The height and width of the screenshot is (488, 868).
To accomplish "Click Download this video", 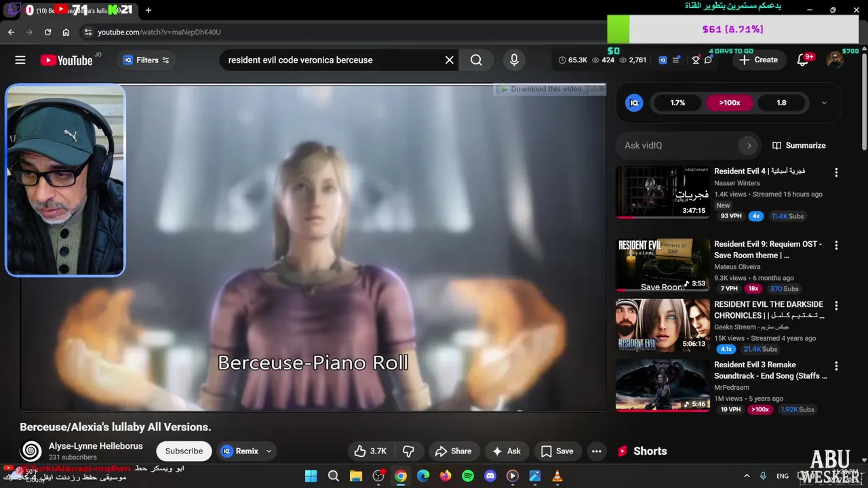I will tap(541, 89).
